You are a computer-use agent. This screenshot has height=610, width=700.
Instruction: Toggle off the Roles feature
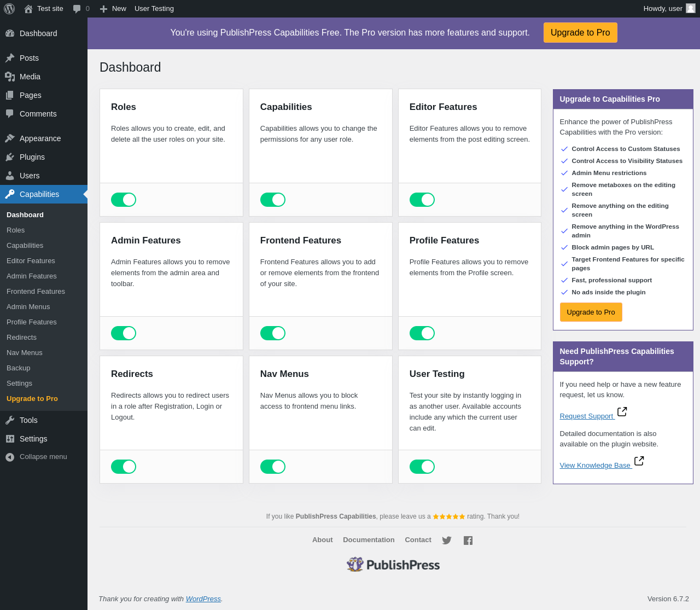tap(124, 200)
